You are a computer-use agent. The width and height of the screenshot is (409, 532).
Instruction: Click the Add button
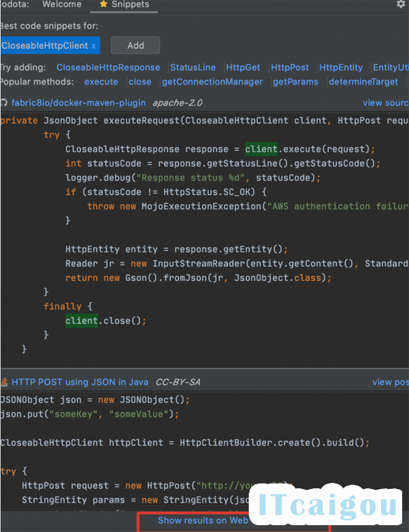pyautogui.click(x=136, y=46)
